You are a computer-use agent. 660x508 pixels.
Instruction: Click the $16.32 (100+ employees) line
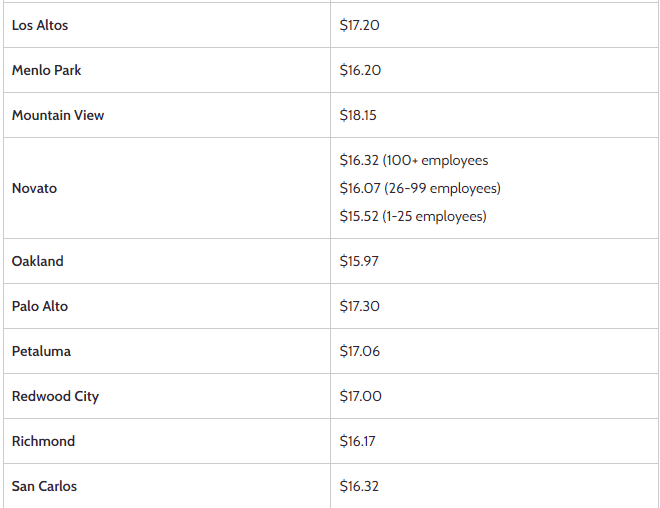pyautogui.click(x=414, y=160)
